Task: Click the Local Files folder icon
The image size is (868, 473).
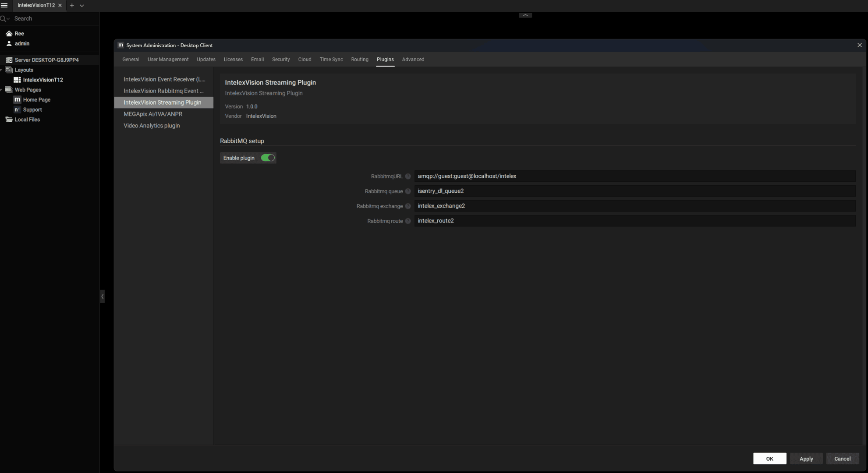Action: click(9, 120)
